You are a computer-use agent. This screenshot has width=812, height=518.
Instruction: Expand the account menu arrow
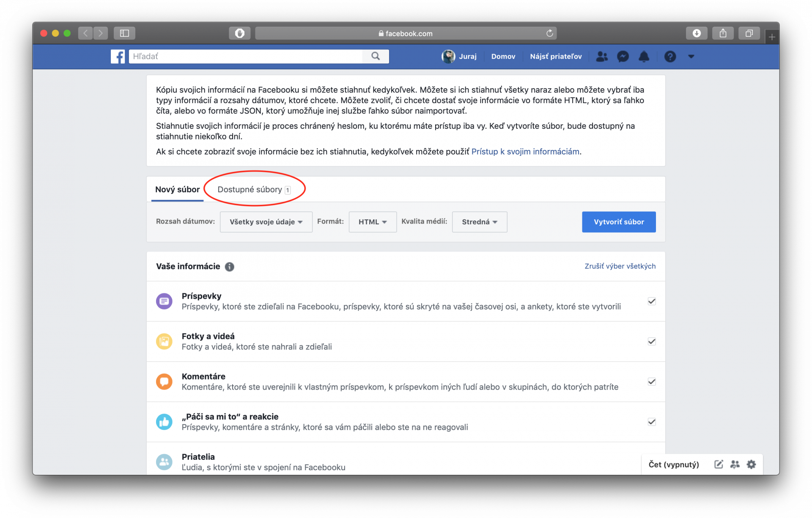pos(691,56)
